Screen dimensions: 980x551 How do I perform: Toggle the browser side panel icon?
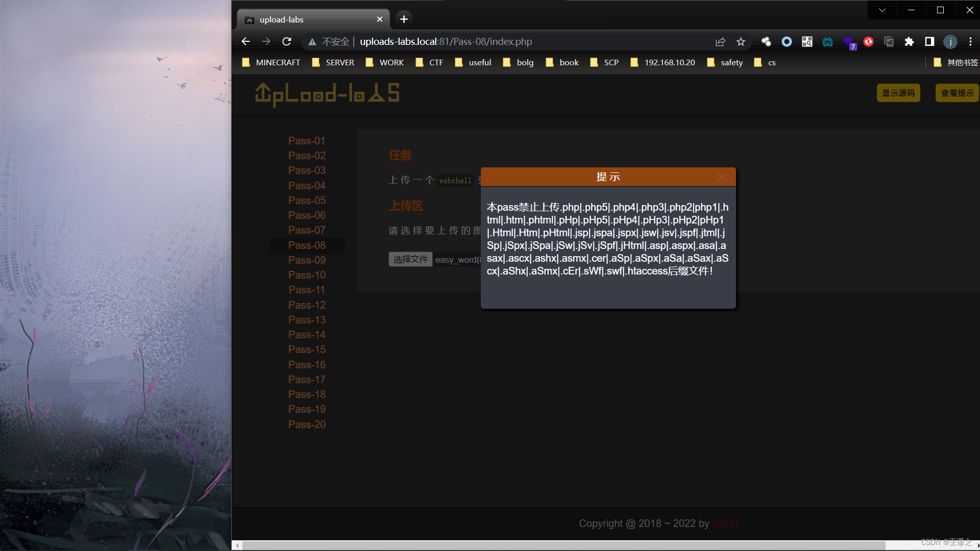(929, 42)
